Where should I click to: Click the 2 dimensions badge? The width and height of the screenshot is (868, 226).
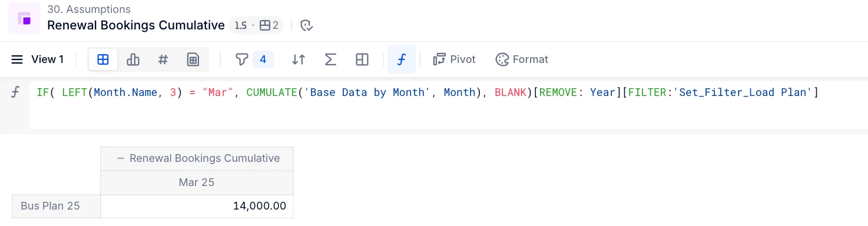point(269,25)
